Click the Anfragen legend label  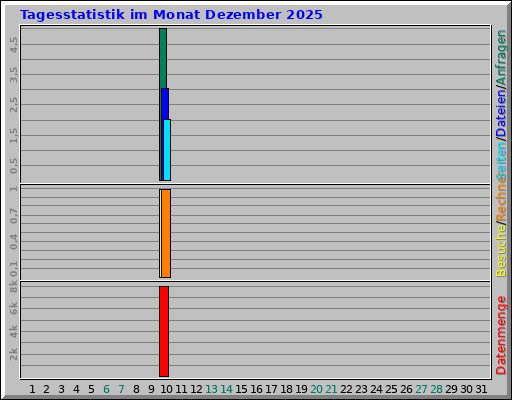[501, 58]
